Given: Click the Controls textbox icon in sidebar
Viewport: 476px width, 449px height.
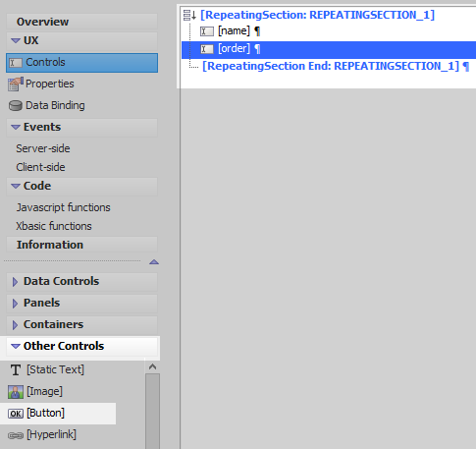Looking at the screenshot, I should coord(16,63).
